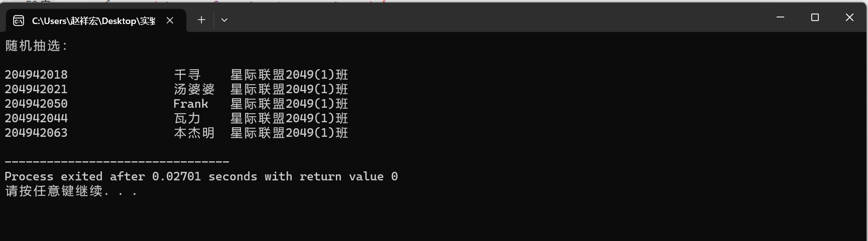Open a new terminal tab with plus
868x241 pixels.
[x=201, y=20]
